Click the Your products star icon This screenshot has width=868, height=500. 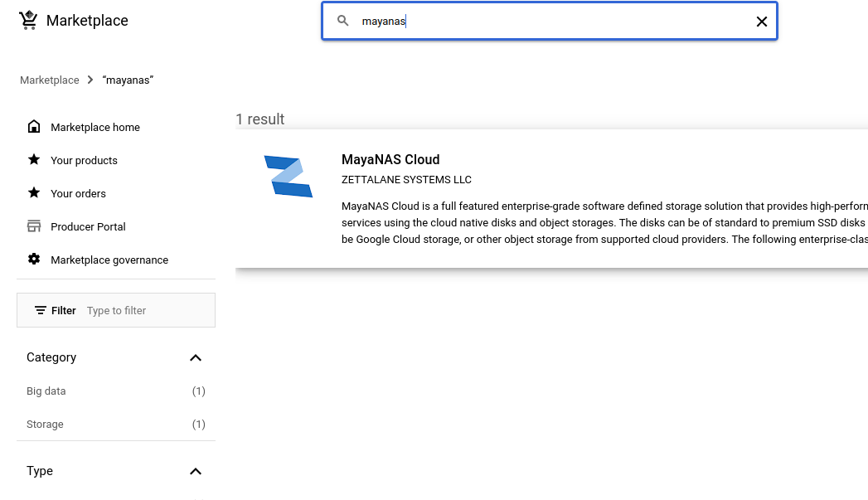34,160
